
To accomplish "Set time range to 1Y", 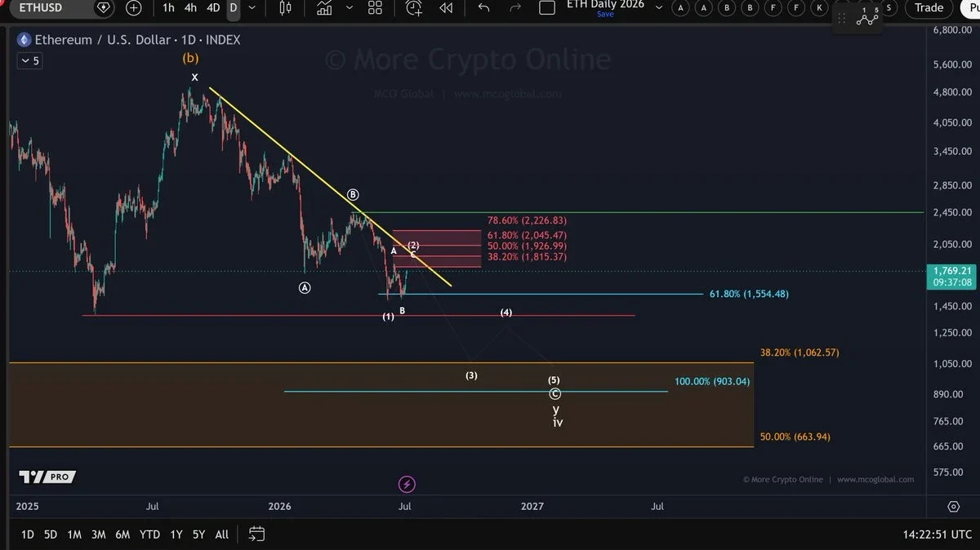I will click(176, 534).
